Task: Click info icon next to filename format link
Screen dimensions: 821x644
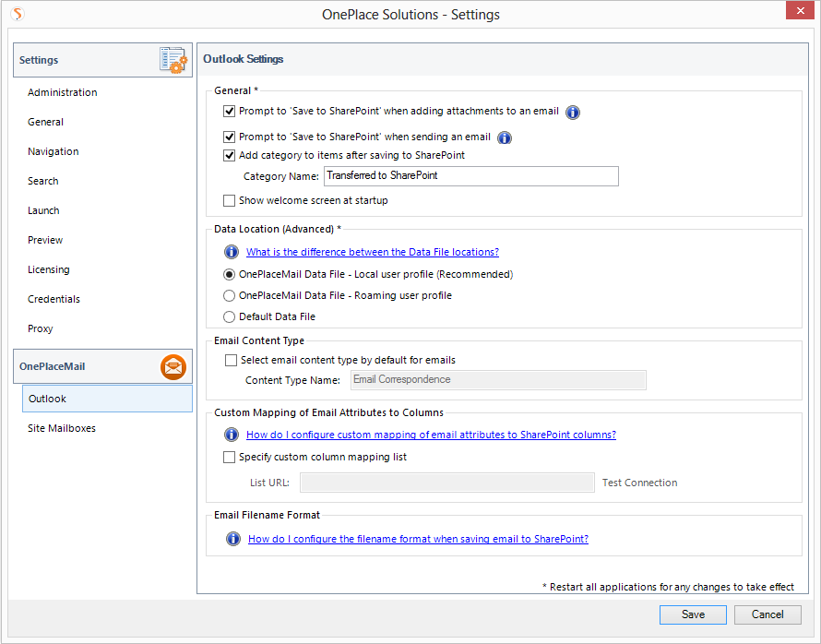Action: tap(232, 539)
